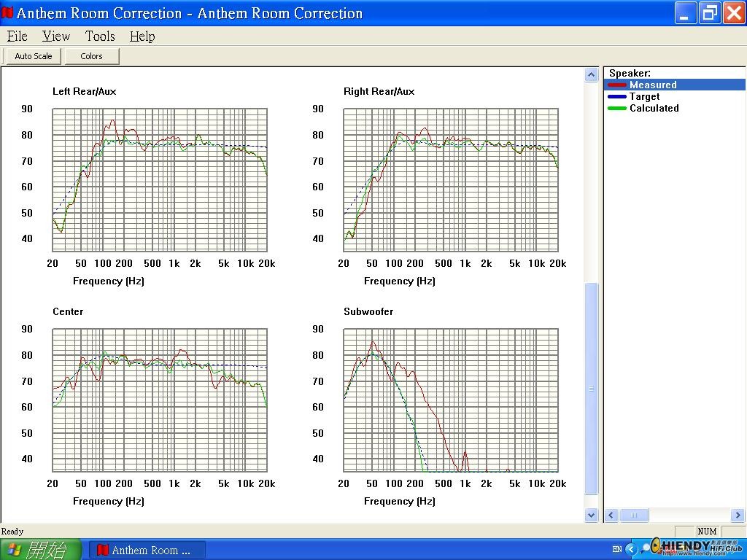Click the Speaker: legend header
The image size is (747, 560).
pyautogui.click(x=630, y=73)
